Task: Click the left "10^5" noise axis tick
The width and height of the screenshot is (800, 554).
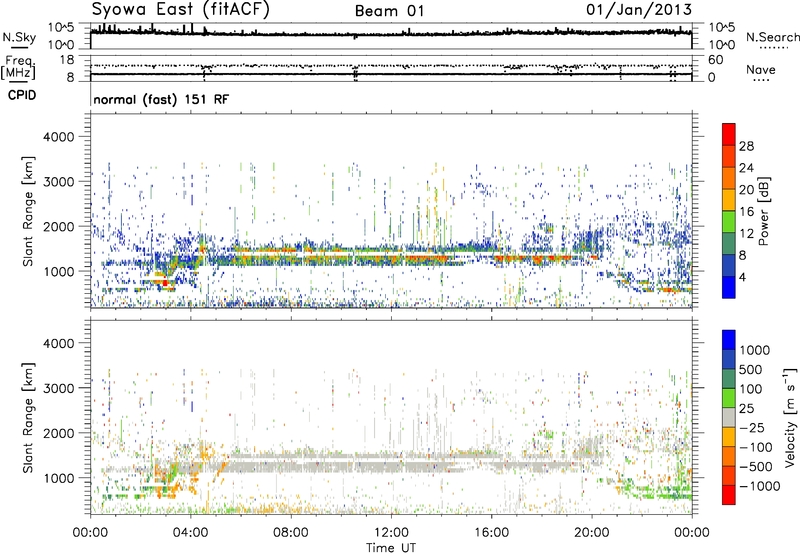Action: tap(61, 27)
